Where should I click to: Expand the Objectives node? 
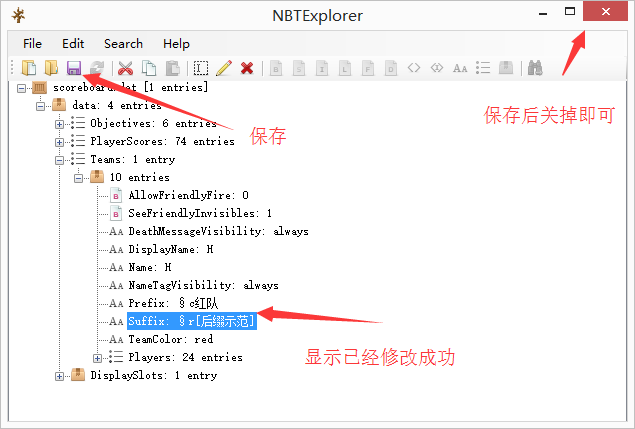(60, 124)
